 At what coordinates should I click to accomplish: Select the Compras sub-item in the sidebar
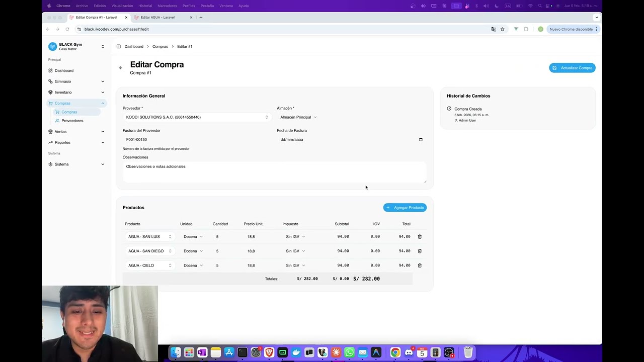[77, 112]
